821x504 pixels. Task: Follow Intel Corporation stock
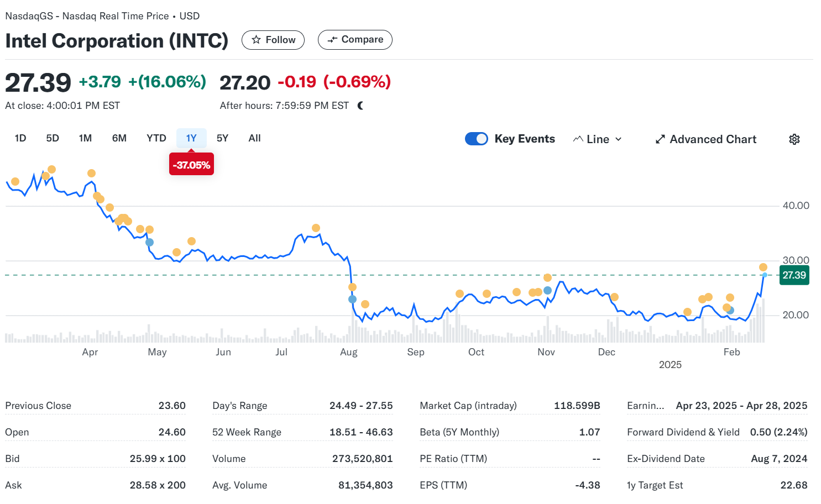(x=273, y=40)
